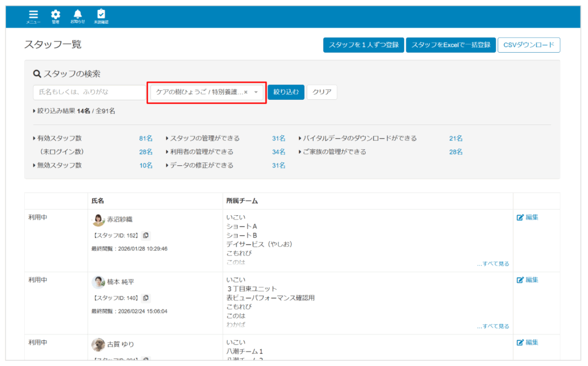Click 赤沼紗織's avatar picture

[98, 220]
